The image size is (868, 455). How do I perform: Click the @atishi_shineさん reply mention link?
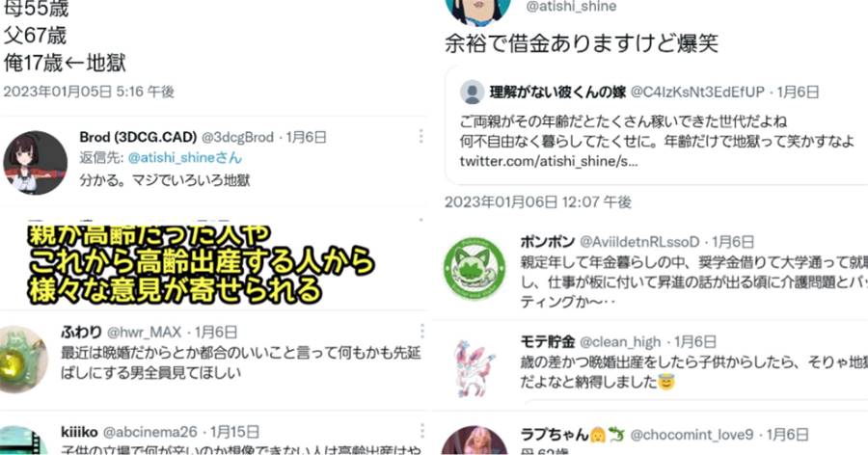pyautogui.click(x=185, y=158)
